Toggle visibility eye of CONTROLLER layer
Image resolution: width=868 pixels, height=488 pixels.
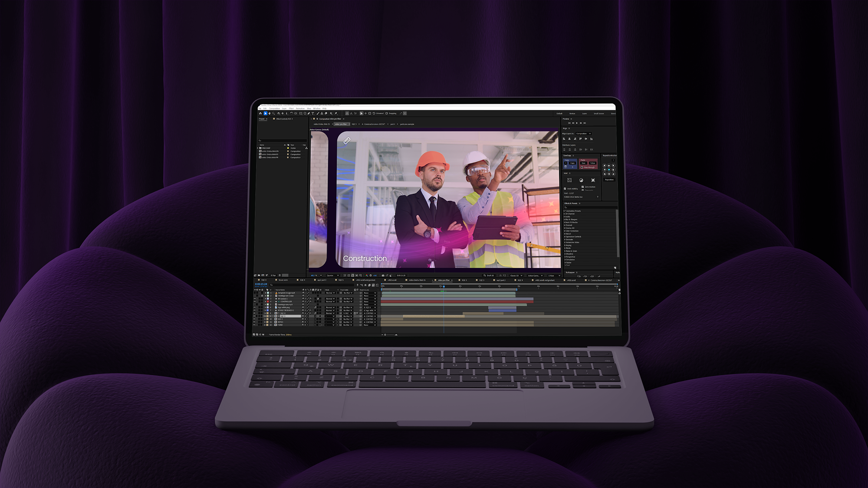coord(255,302)
